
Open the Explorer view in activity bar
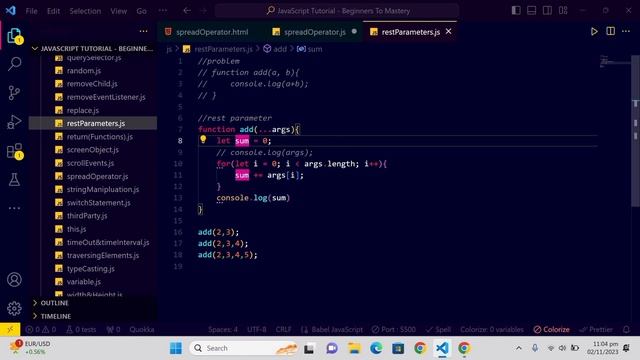click(x=14, y=36)
